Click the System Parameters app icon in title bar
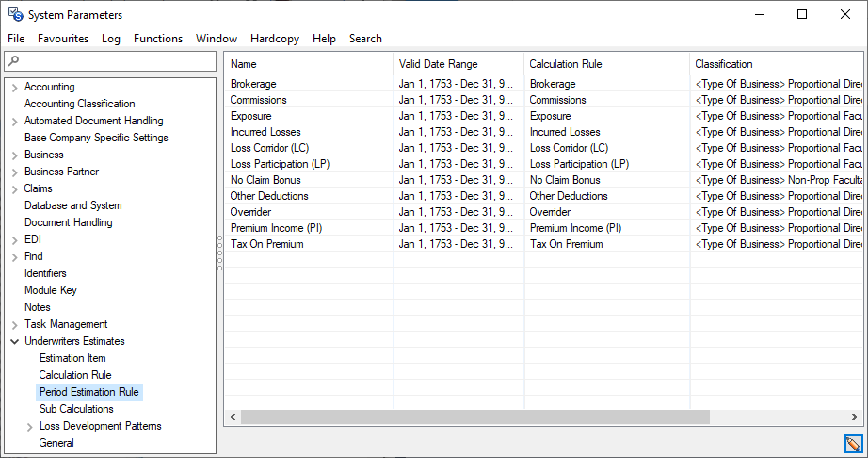 pyautogui.click(x=14, y=15)
